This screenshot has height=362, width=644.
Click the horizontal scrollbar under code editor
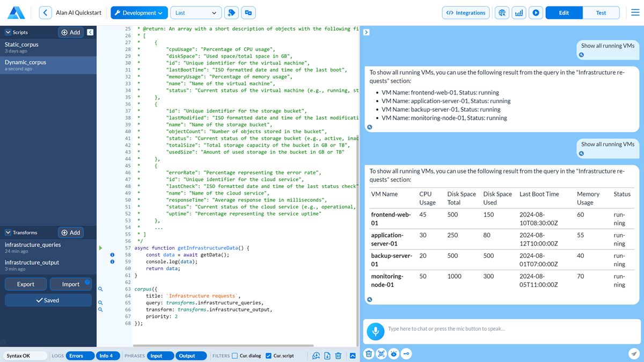point(223,346)
